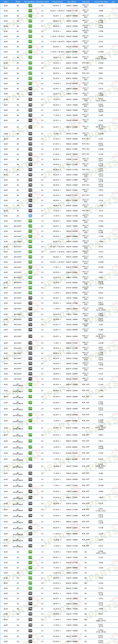Screen dimensions: 118x644
Task: Select the hybrid 'Hy' fuel icon in the CHJA row
Action: [x=30, y=216]
